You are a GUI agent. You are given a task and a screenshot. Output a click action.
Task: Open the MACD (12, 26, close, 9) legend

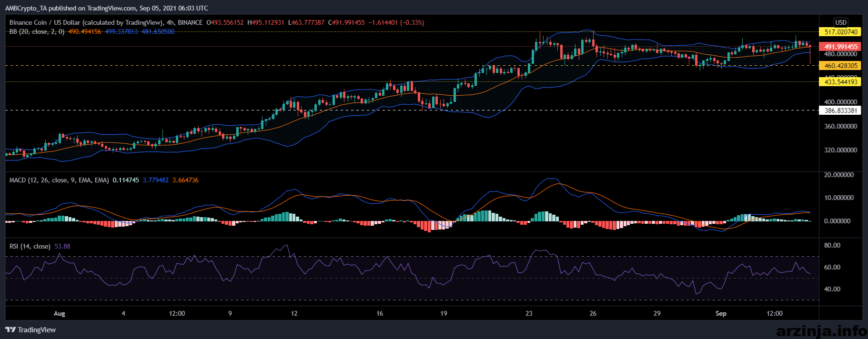pos(59,180)
